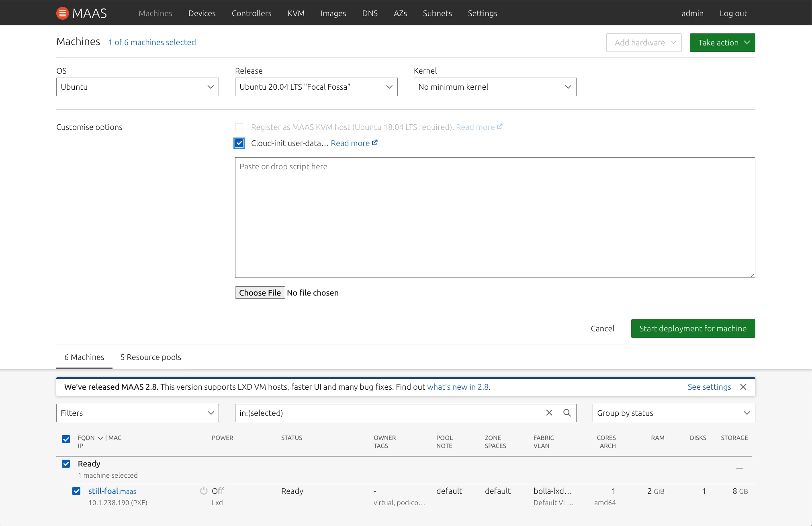Open the Release dropdown
812x526 pixels.
316,87
